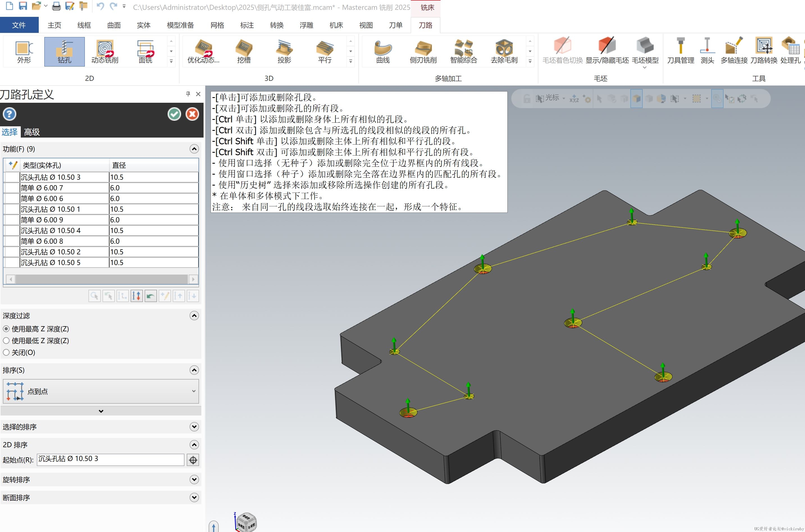Switch to the 实体 ribbon tab

(143, 25)
